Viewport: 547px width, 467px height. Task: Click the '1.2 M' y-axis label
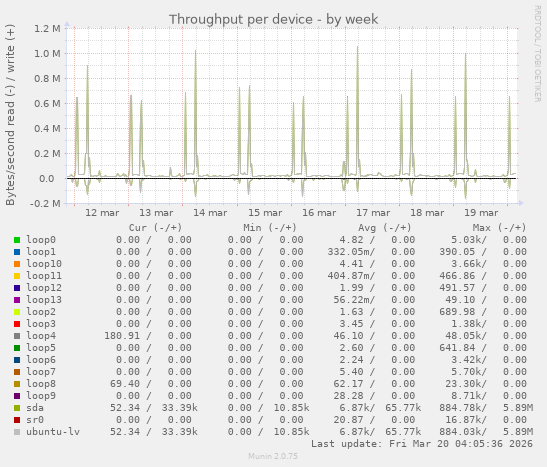click(47, 28)
